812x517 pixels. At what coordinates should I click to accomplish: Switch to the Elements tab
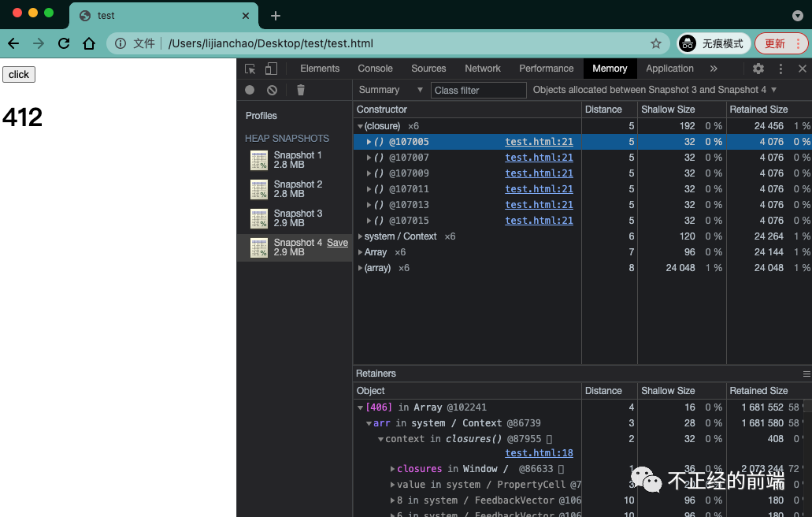tap(320, 69)
